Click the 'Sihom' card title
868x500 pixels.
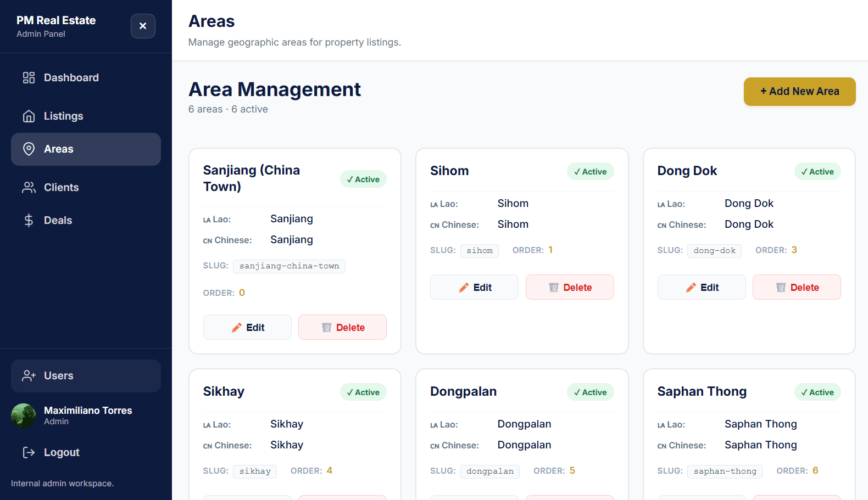click(449, 171)
